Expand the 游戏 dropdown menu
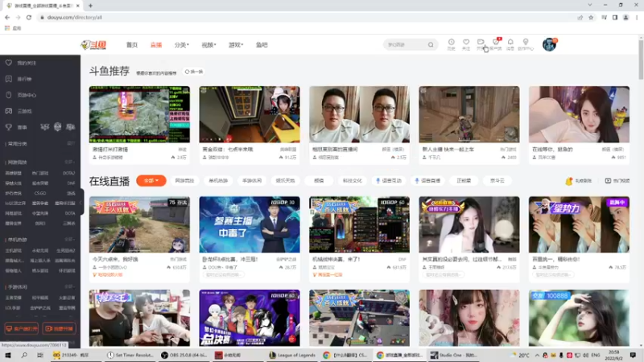Viewport: 644px width, 362px height. coord(236,45)
